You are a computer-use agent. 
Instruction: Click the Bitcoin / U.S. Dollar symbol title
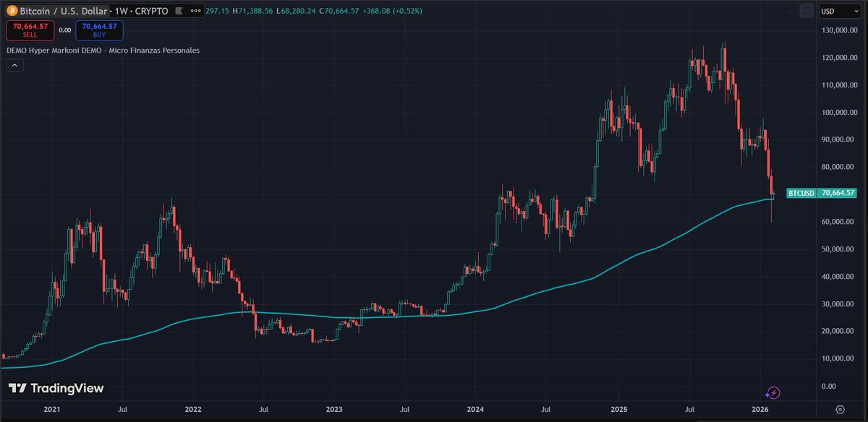click(63, 12)
